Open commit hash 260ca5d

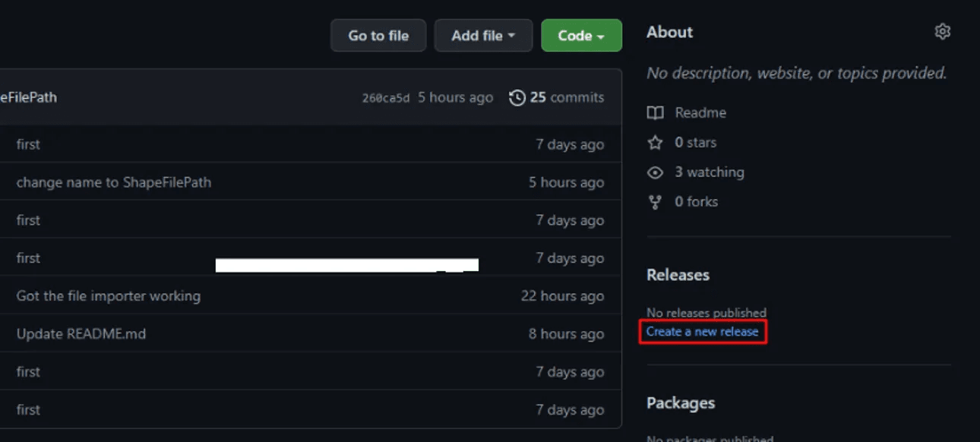pos(386,98)
